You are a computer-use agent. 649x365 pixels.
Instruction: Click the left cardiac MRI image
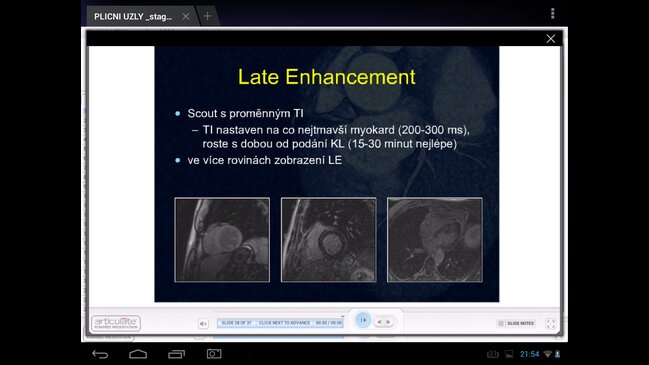click(x=222, y=240)
